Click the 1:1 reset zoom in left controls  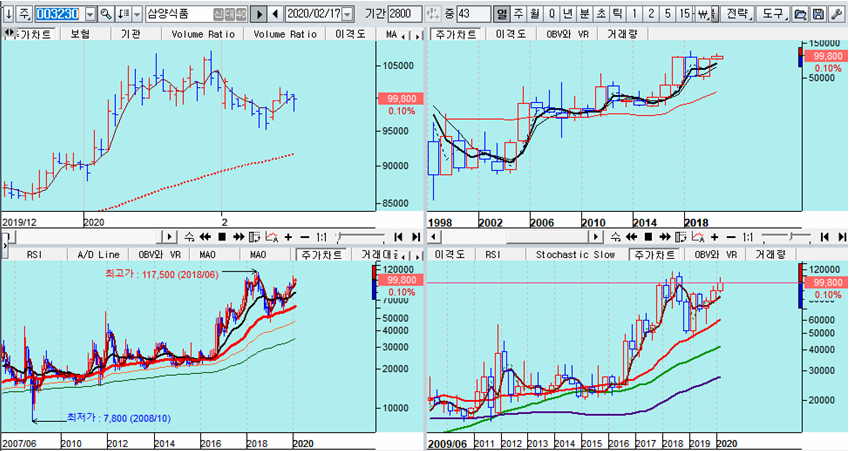[322, 237]
